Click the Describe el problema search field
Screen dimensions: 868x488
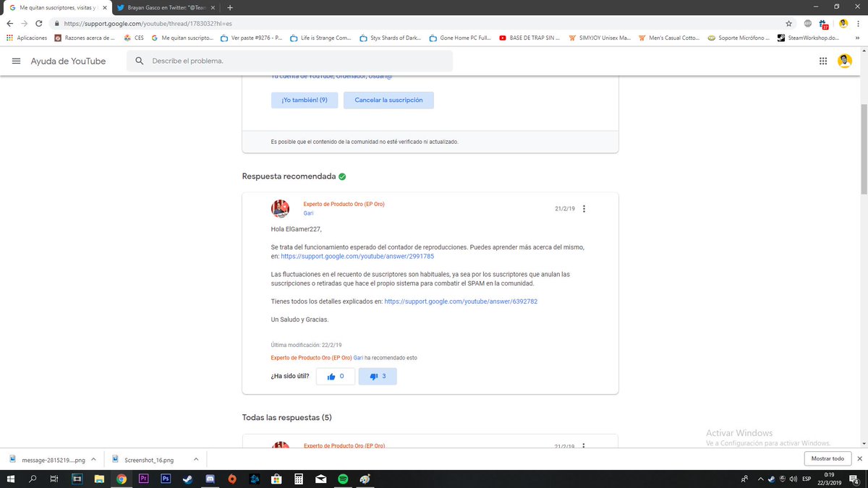[x=289, y=61]
